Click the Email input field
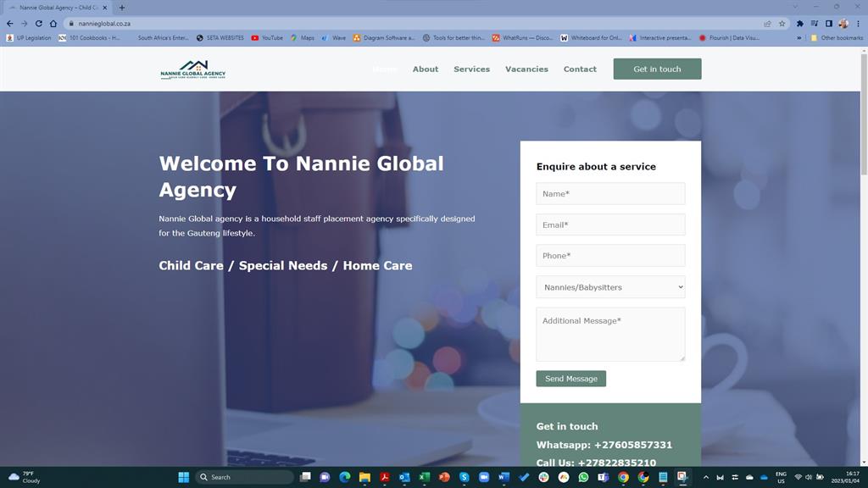The width and height of the screenshot is (868, 488). point(610,225)
